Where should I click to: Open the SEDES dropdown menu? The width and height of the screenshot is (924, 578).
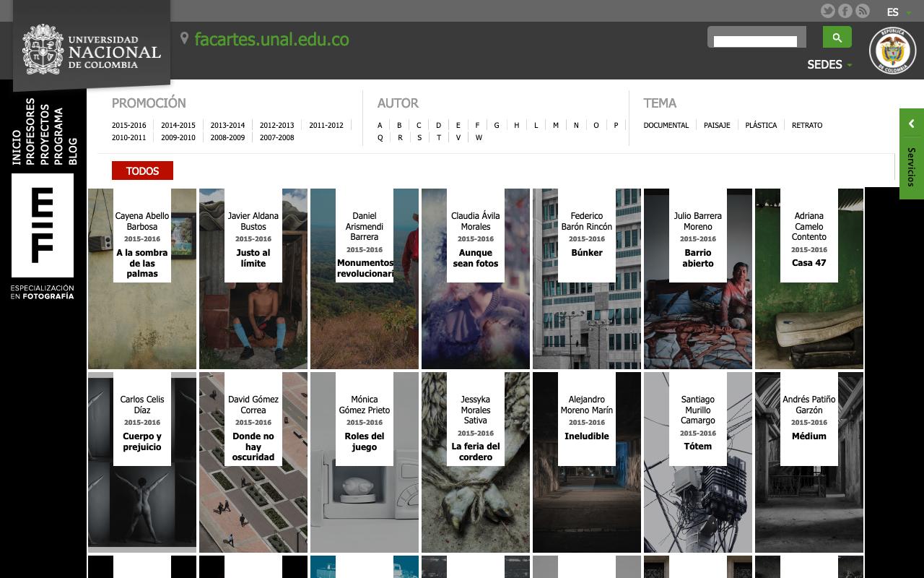[829, 64]
